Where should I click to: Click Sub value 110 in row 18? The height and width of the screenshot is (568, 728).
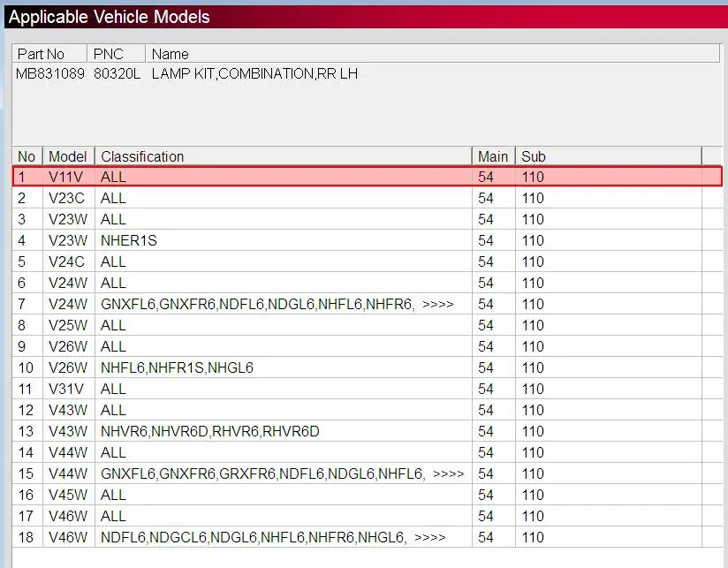point(533,537)
